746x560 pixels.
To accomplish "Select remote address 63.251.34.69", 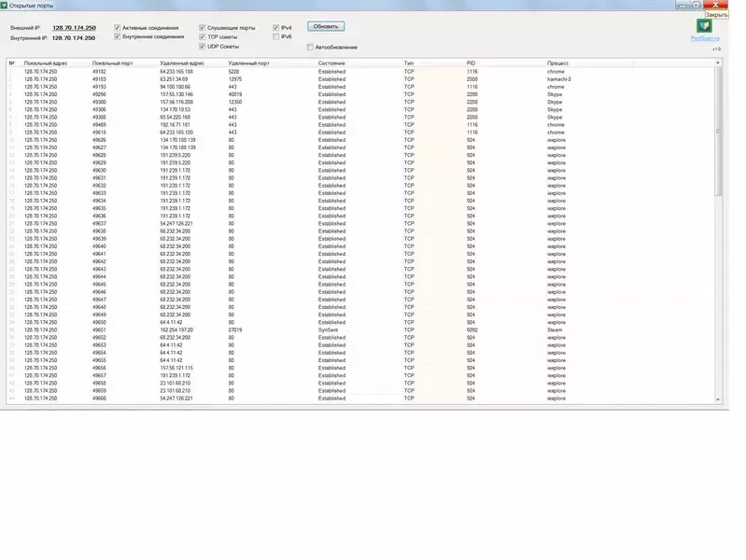I will click(174, 79).
